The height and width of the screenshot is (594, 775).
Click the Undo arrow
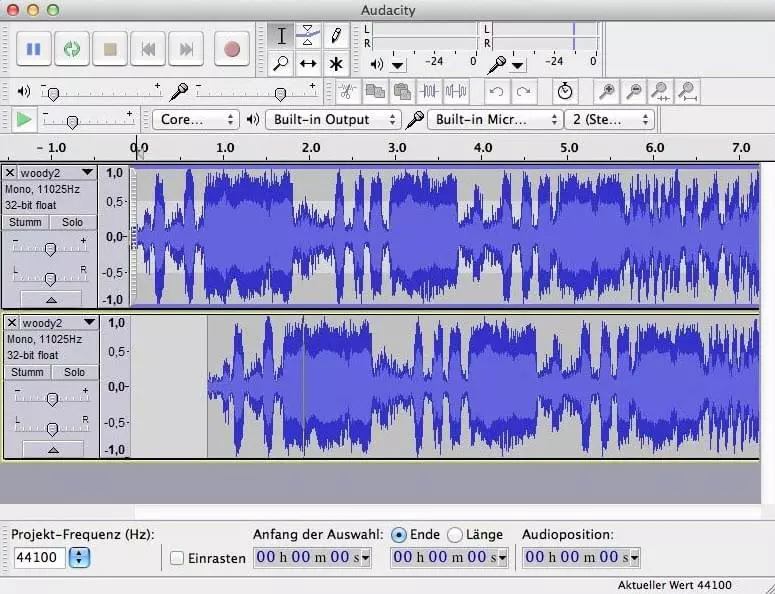[x=496, y=91]
